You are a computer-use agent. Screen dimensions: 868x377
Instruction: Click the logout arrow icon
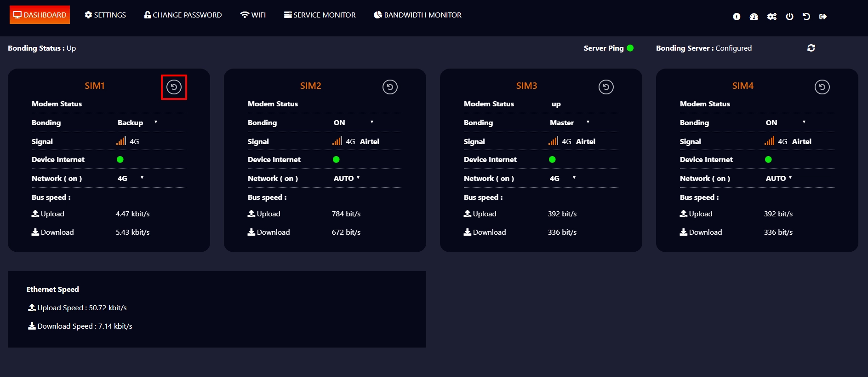[x=823, y=17]
